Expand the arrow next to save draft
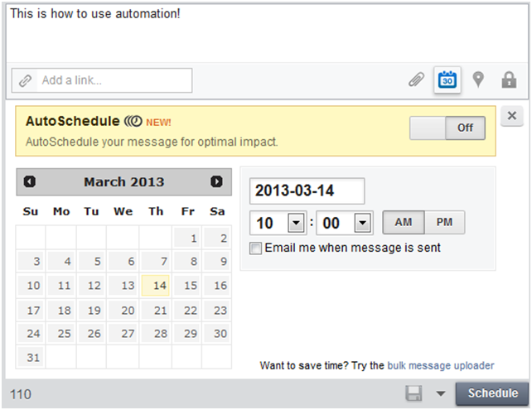This screenshot has width=532, height=410. tap(440, 393)
